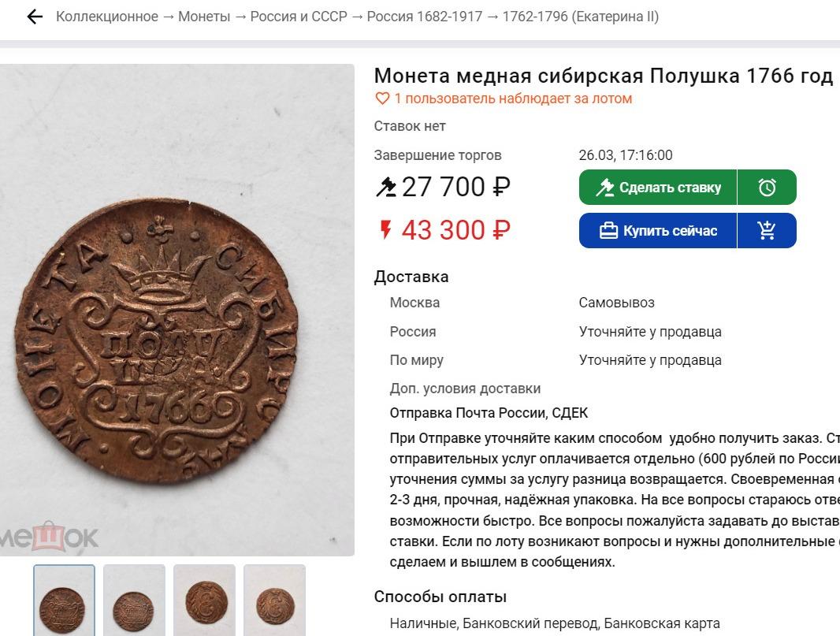Click the alarm clock reminder icon
Viewport: 840px width, 636px height.
point(767,188)
